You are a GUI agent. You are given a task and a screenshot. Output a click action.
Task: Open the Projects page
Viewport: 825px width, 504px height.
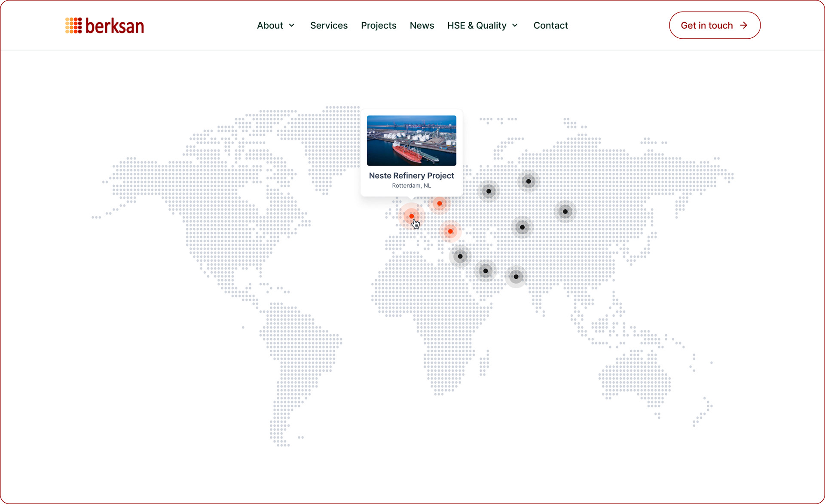coord(379,25)
